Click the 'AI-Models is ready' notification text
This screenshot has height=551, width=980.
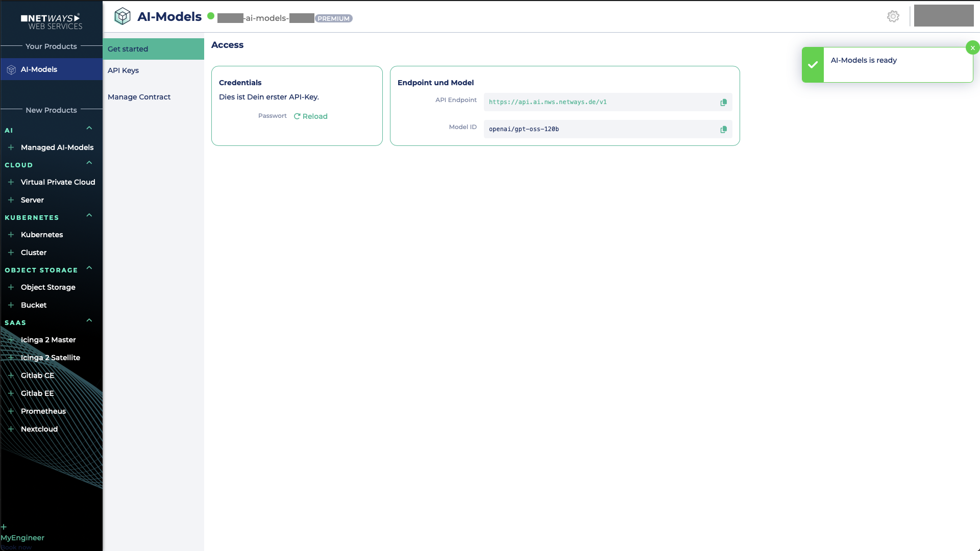click(864, 60)
